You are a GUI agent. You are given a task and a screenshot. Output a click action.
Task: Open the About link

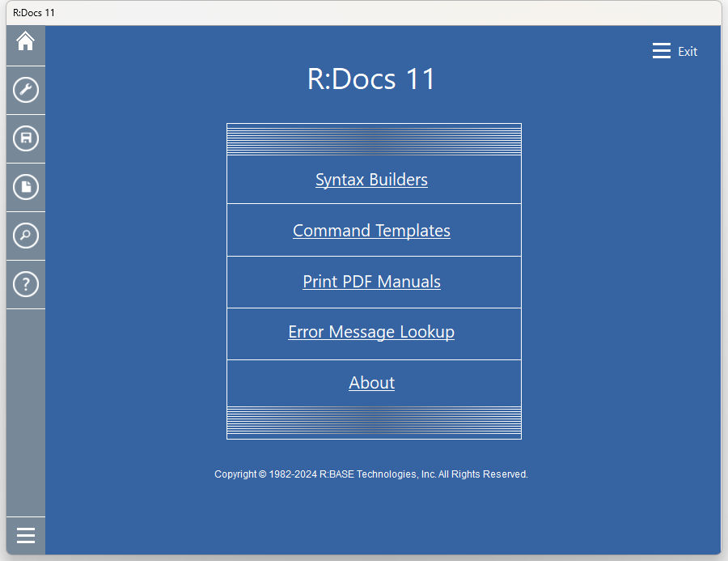click(371, 383)
